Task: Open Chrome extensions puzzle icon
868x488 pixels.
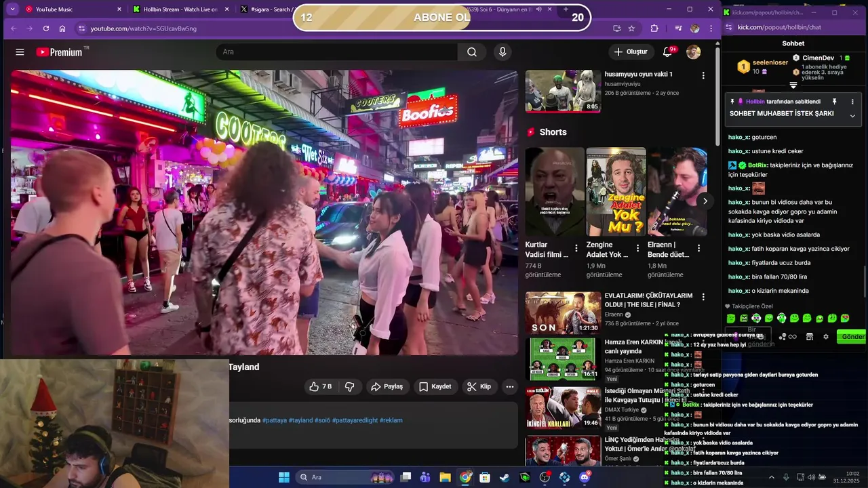Action: (654, 28)
